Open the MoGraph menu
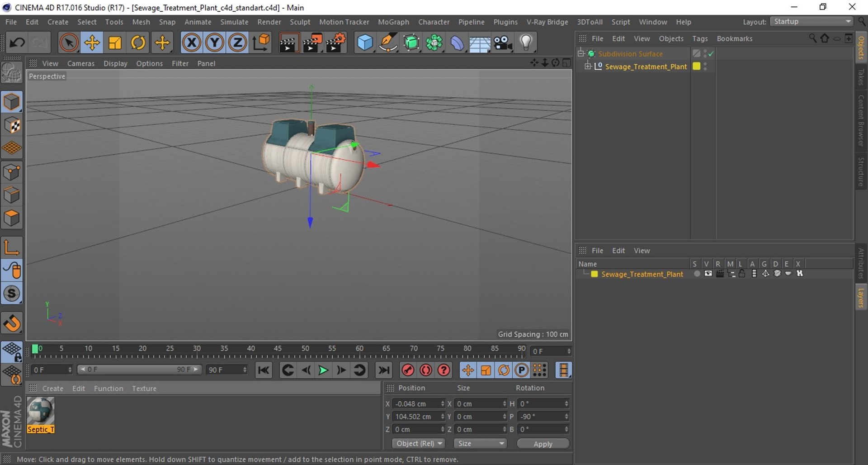Screen dimensions: 868x465 [x=393, y=22]
